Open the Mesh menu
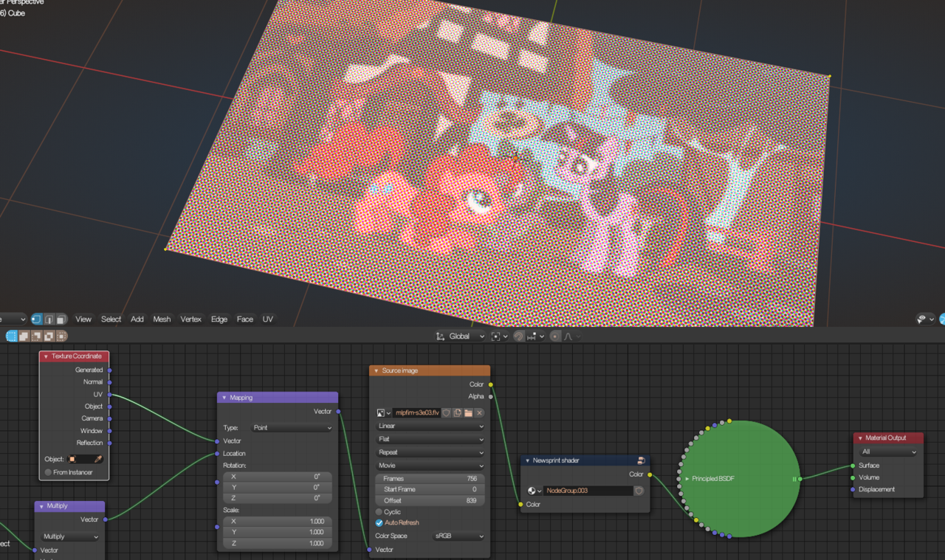945x560 pixels. click(x=162, y=319)
